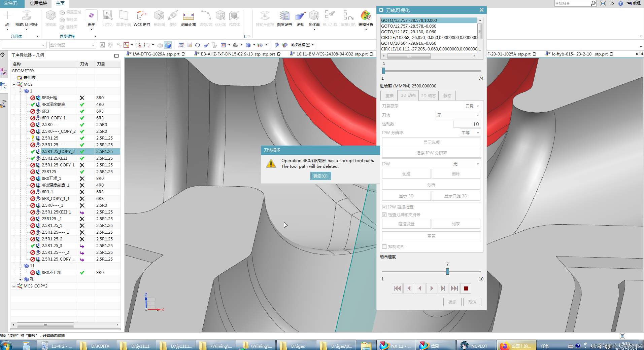Click the search magnifier icon

pyautogui.click(x=593, y=3)
